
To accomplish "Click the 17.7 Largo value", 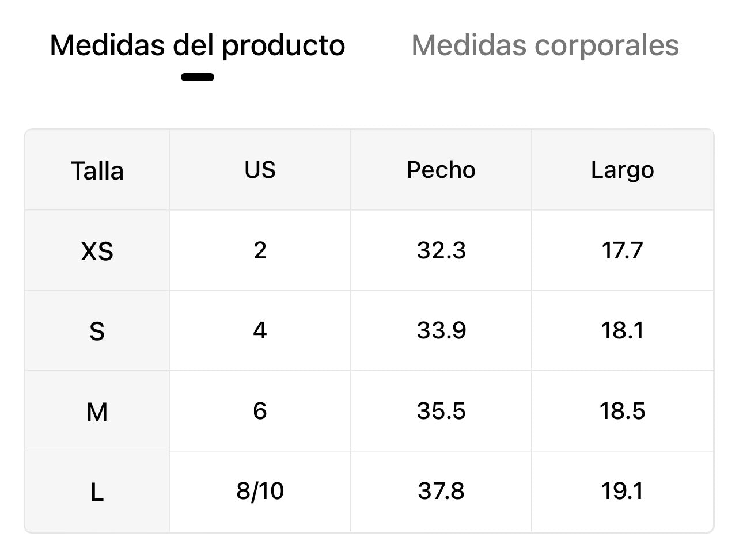I will [x=622, y=250].
